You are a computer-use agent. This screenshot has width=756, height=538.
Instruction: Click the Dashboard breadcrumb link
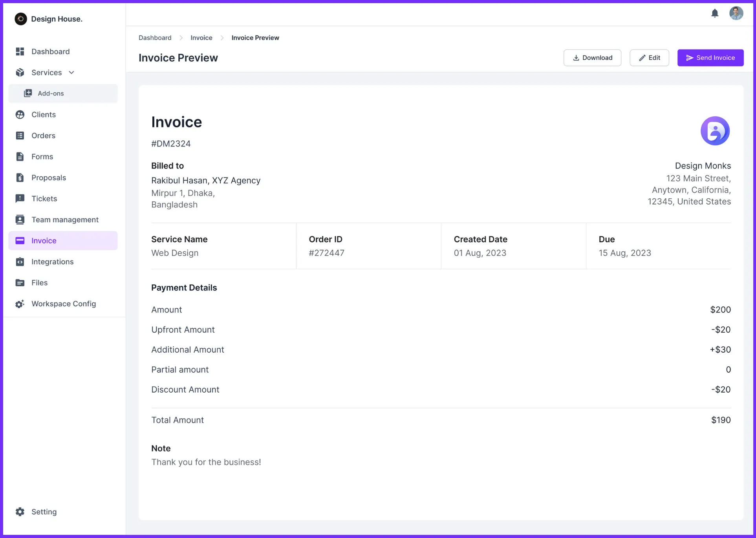coord(155,38)
